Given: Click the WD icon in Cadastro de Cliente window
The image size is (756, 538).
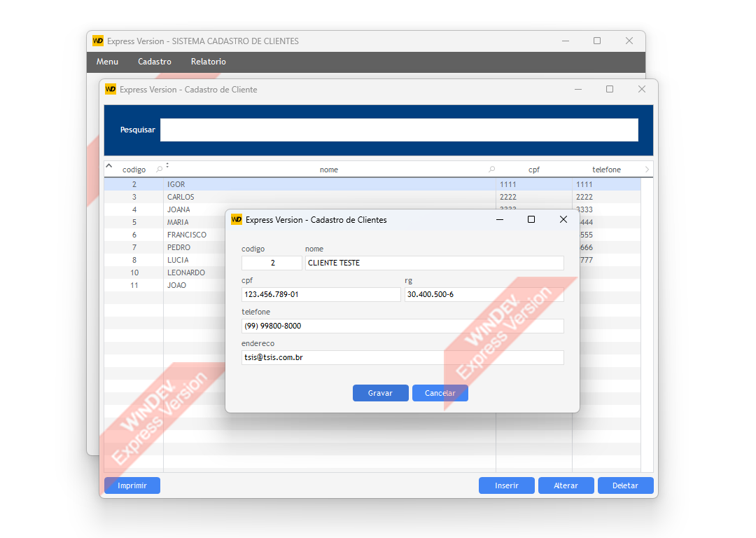Looking at the screenshot, I should 111,89.
